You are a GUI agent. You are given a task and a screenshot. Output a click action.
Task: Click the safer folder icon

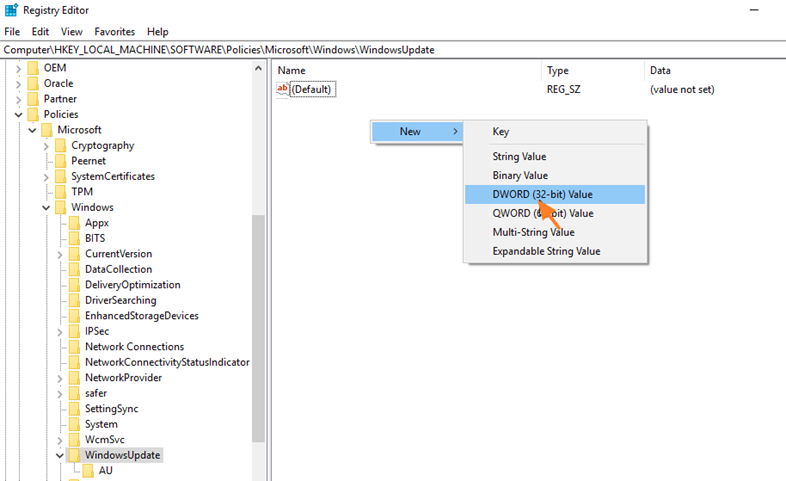(x=75, y=393)
